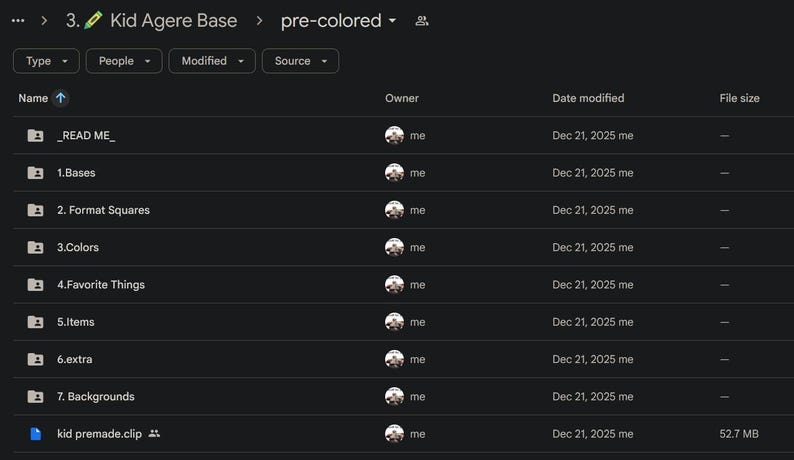
Task: Select the 6.extra folder name
Action: (74, 359)
